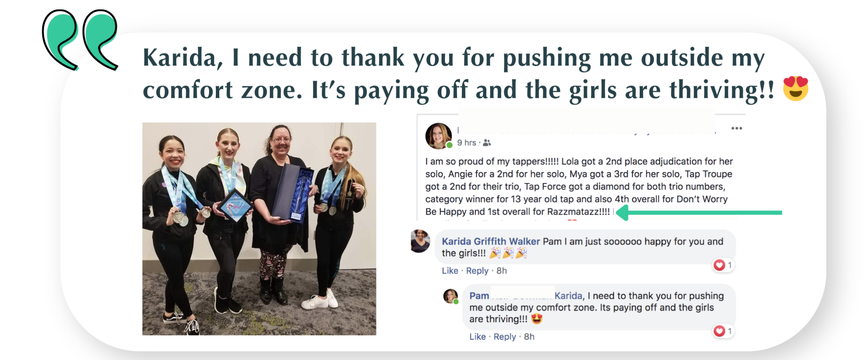Screen dimensions: 868x360
Task: Click the heart-eyes emoji in the headline
Action: pos(796,88)
